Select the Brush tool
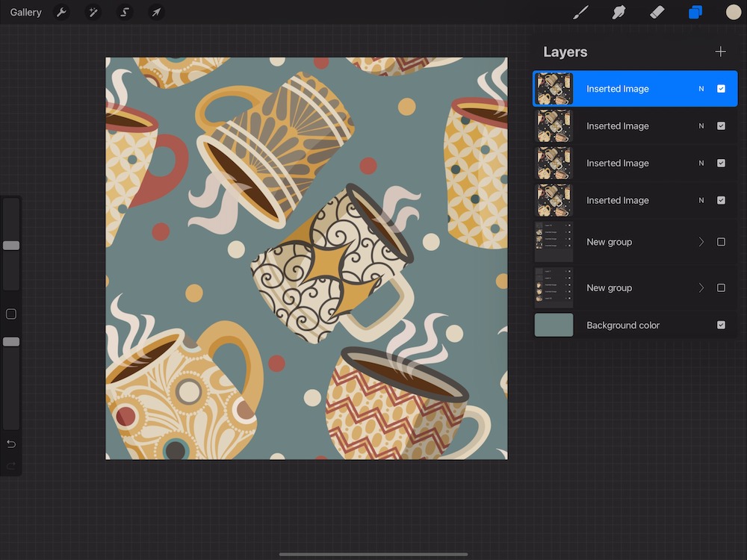This screenshot has height=560, width=747. click(580, 12)
